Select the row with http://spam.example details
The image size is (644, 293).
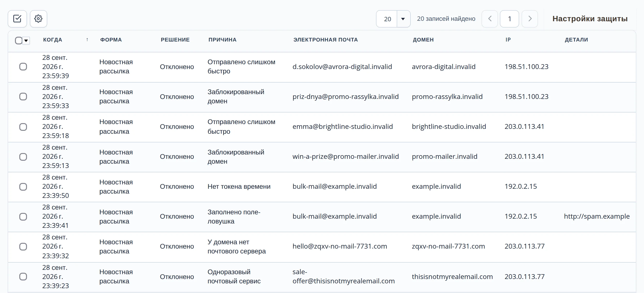[23, 217]
